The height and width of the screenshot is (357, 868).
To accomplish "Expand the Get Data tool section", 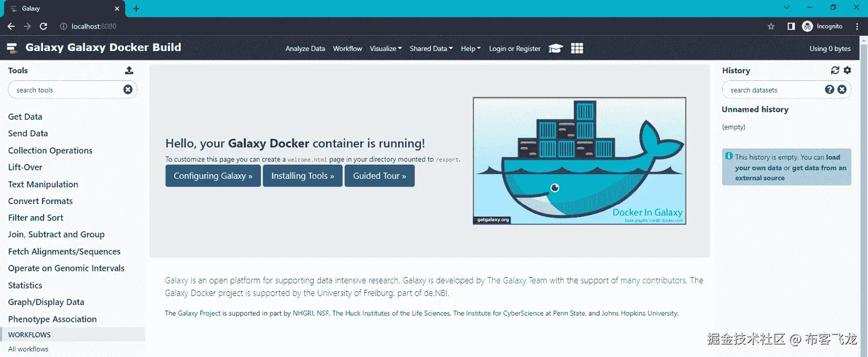I will [25, 117].
